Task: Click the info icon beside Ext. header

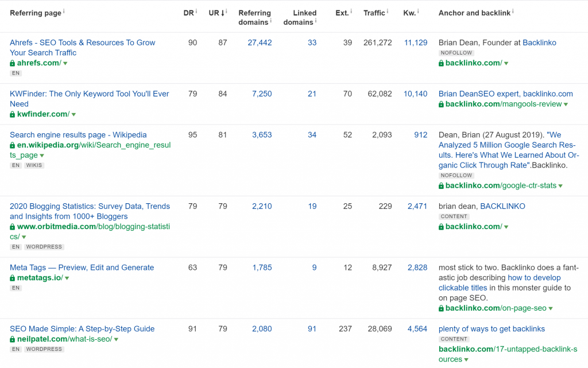Action: coord(351,11)
